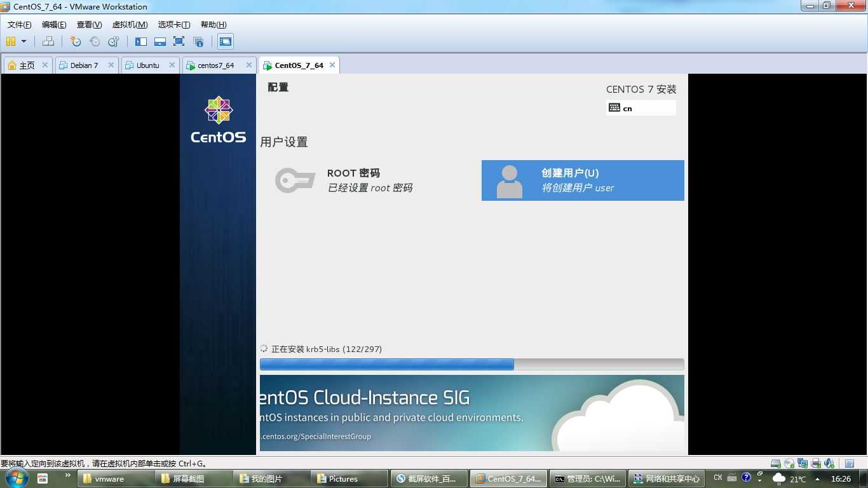Click the 用户设置 heading

tap(284, 142)
